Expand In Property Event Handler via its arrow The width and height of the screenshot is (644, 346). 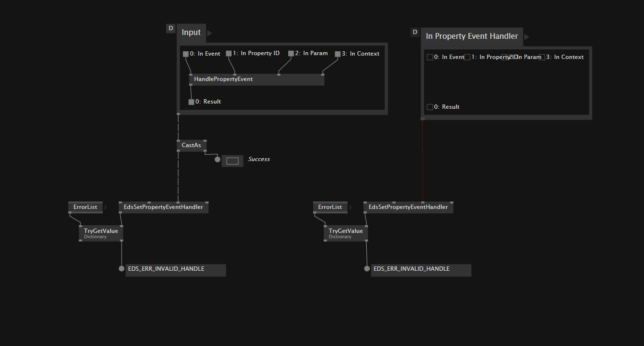click(526, 36)
